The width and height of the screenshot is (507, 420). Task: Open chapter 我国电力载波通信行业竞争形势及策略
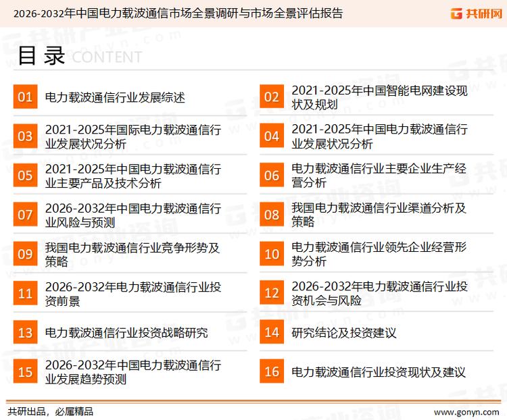tap(132, 255)
